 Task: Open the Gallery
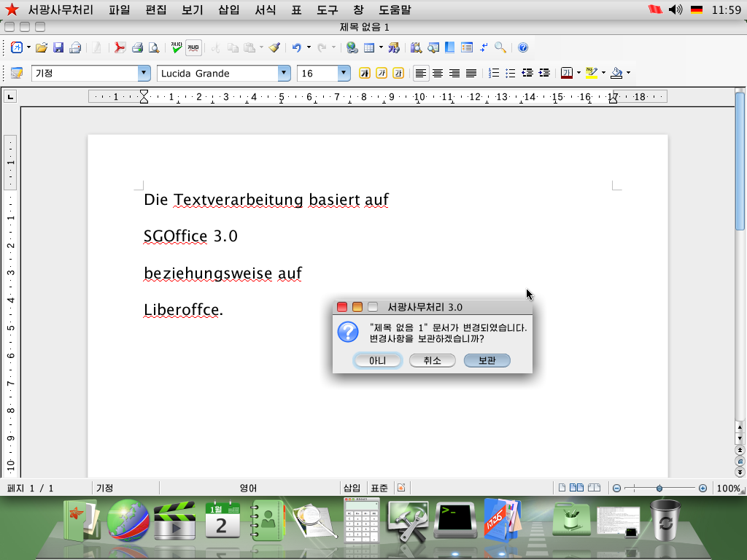point(449,47)
